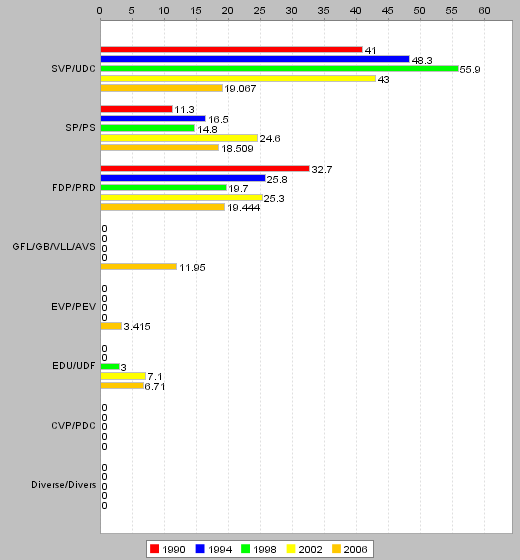The width and height of the screenshot is (520, 560).
Task: Click the yellow 2002 legend swatch
Action: (x=291, y=549)
